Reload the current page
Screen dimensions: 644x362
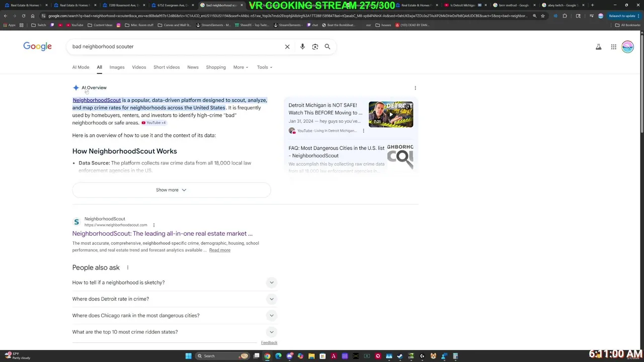point(23,16)
